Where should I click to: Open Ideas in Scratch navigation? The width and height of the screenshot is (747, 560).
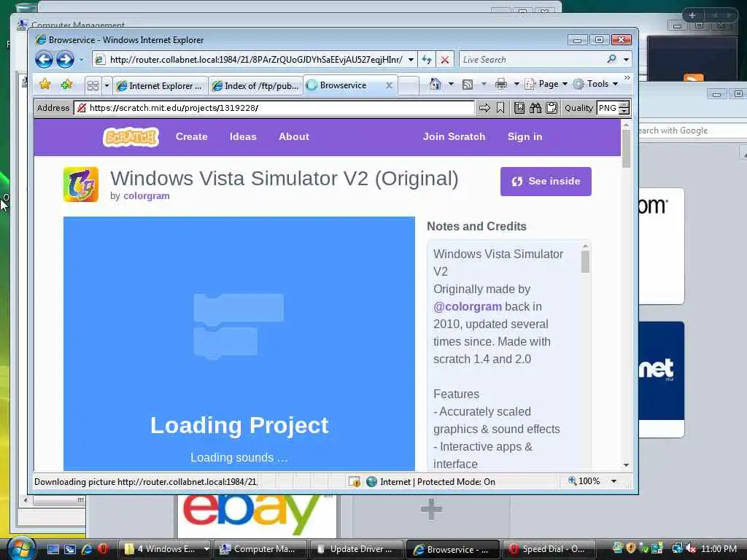pyautogui.click(x=243, y=136)
